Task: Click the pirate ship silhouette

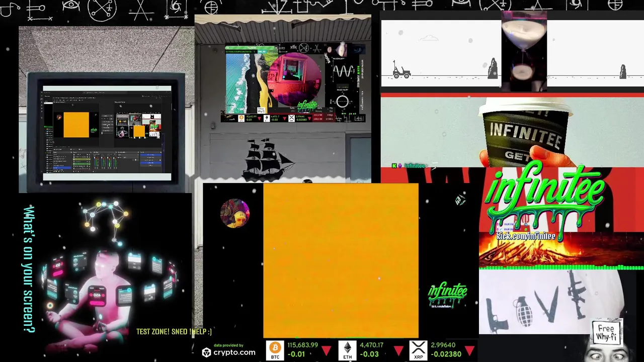Action: pyautogui.click(x=268, y=159)
